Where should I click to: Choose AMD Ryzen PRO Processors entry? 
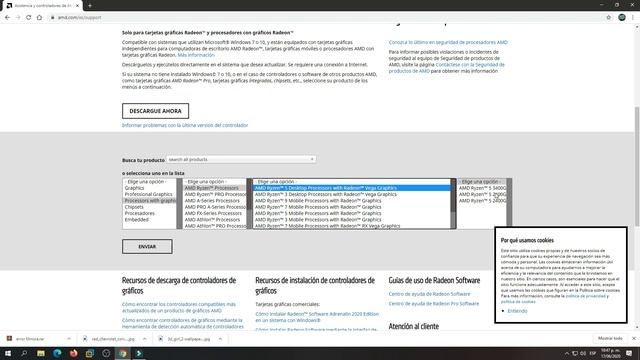(215, 194)
